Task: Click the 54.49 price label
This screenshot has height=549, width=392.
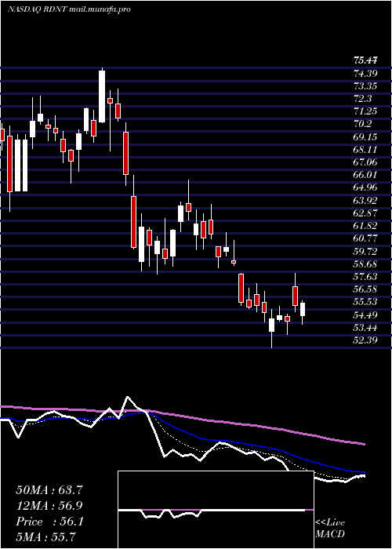Action: click(x=366, y=314)
